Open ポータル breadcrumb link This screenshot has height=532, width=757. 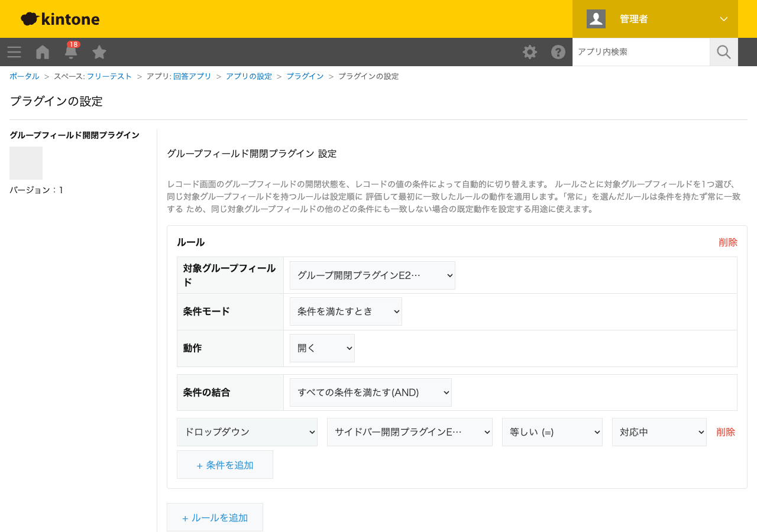point(24,76)
